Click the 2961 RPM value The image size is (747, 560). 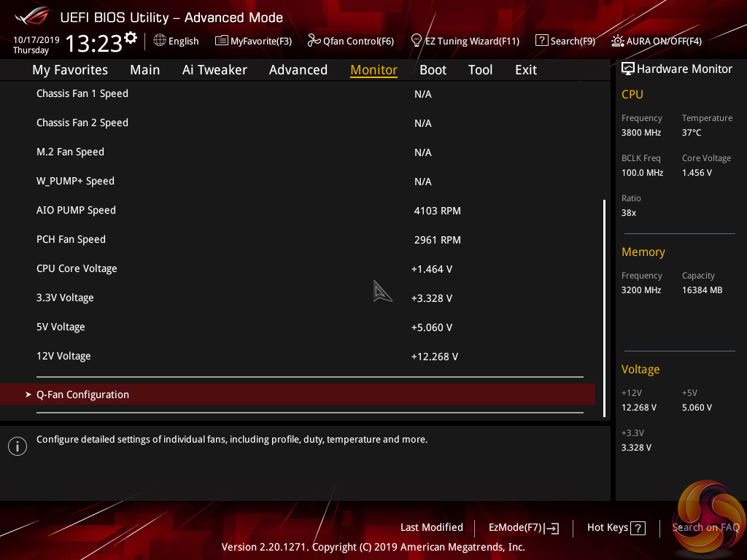(438, 240)
